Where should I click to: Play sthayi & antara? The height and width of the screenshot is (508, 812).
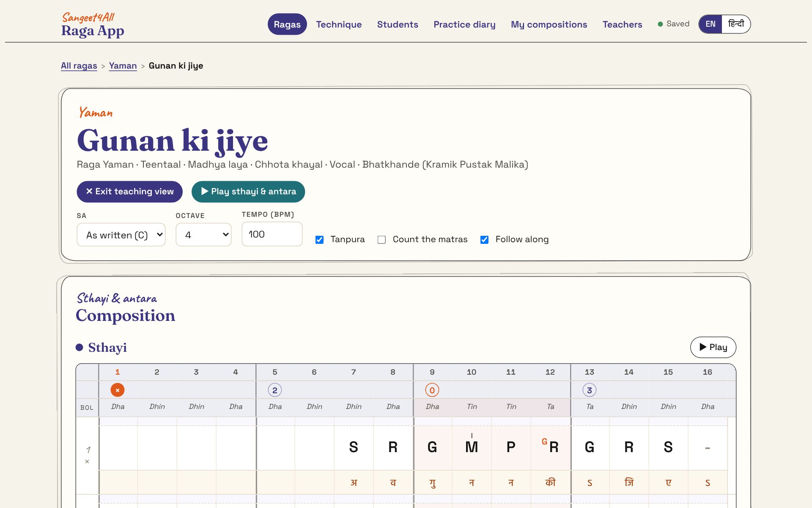(248, 191)
